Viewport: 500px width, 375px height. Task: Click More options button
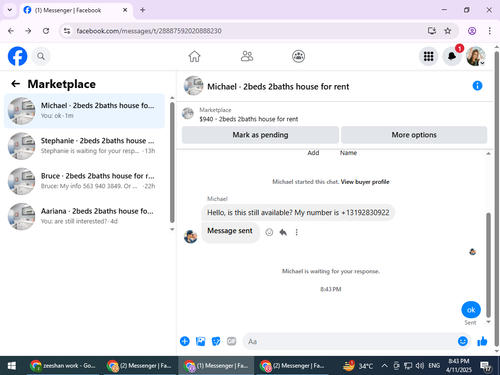tap(414, 135)
